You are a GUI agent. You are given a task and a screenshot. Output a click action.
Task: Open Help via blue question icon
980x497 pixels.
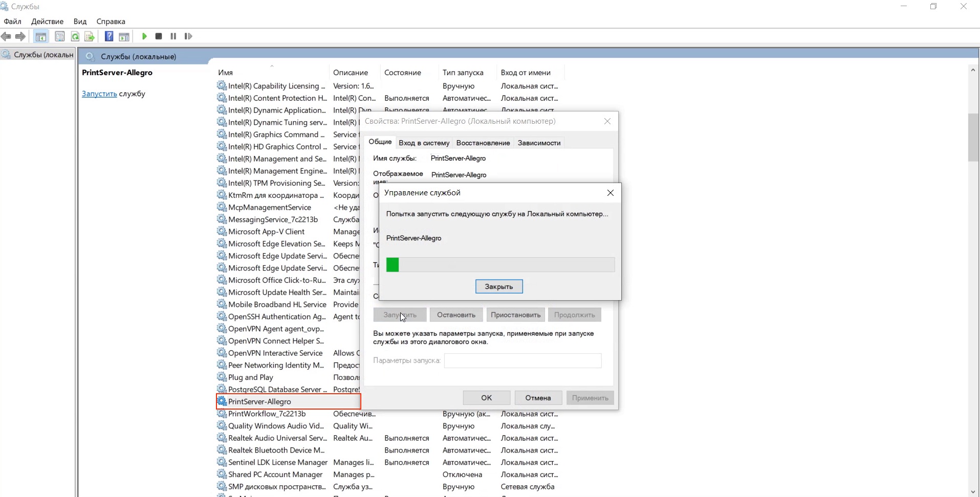click(x=109, y=36)
